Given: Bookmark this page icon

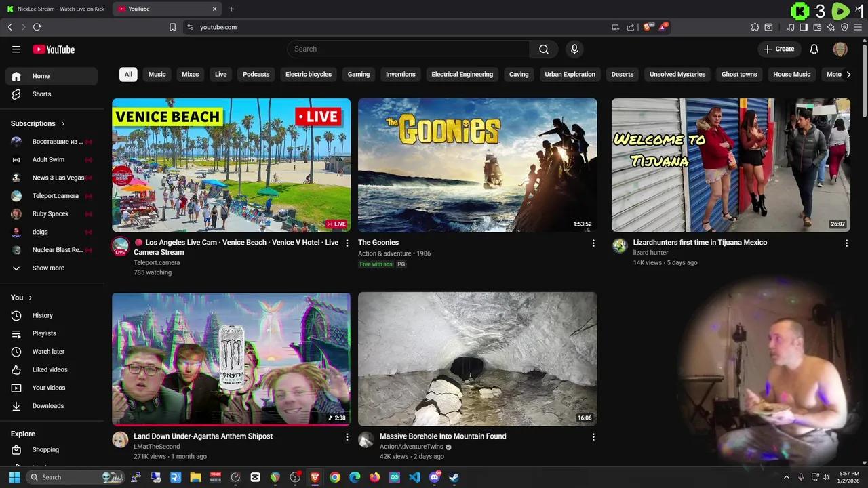Looking at the screenshot, I should coord(172,27).
